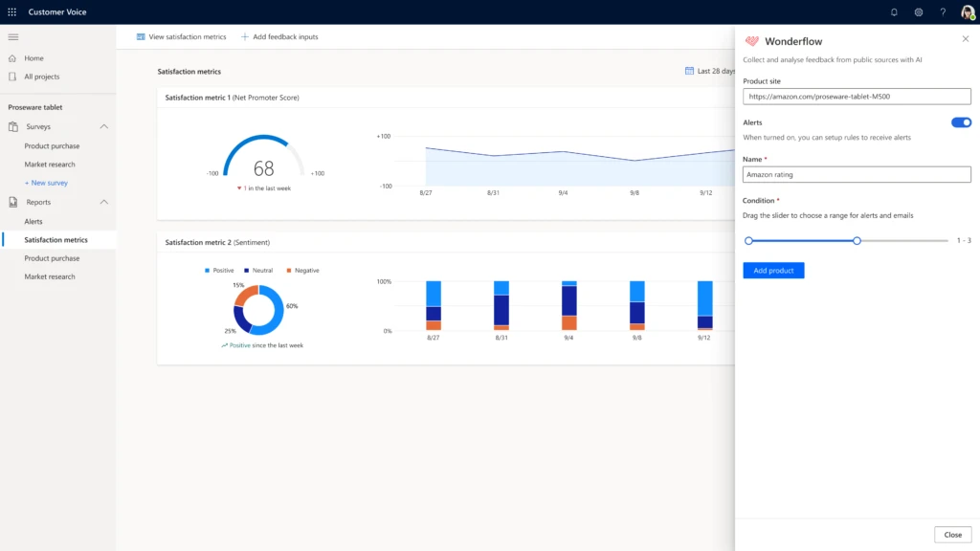Click the Add product button

772,271
